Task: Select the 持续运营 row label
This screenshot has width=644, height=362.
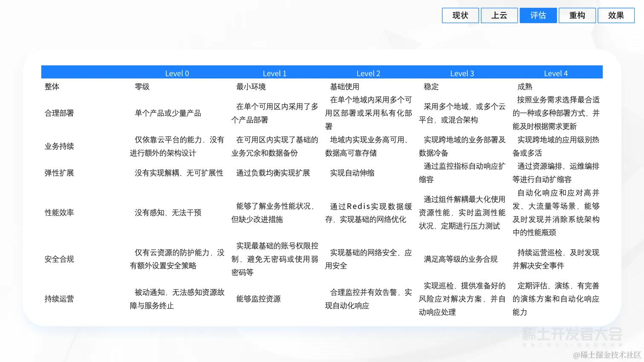Action: tap(59, 299)
